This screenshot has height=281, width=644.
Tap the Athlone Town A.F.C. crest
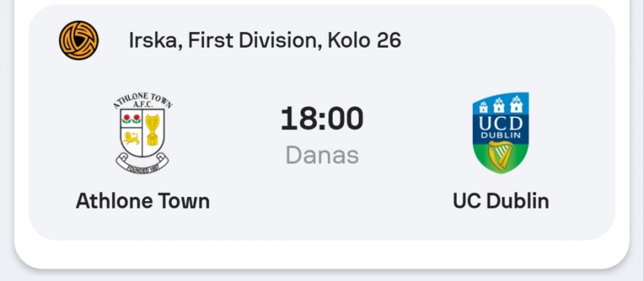(x=142, y=133)
